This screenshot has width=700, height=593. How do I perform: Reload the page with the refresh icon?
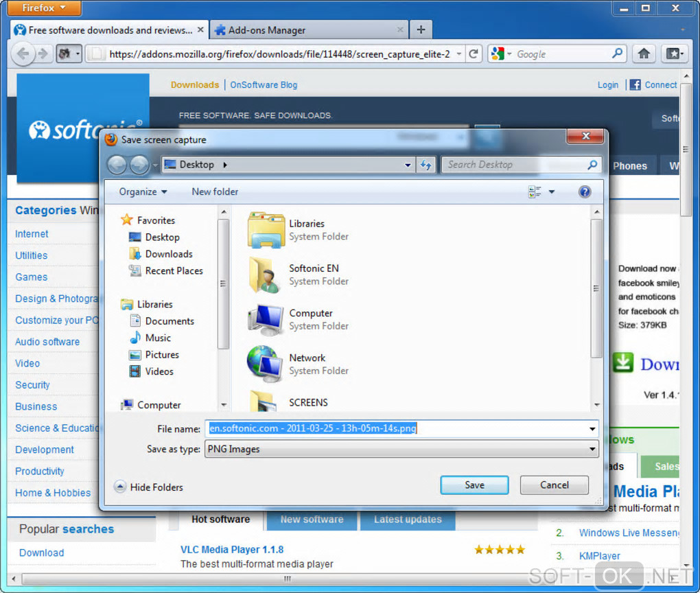tap(474, 54)
